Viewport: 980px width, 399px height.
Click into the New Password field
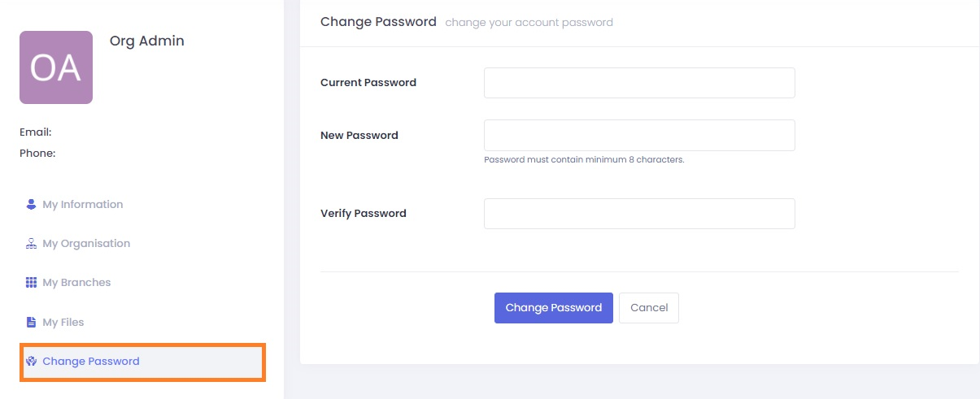[639, 135]
